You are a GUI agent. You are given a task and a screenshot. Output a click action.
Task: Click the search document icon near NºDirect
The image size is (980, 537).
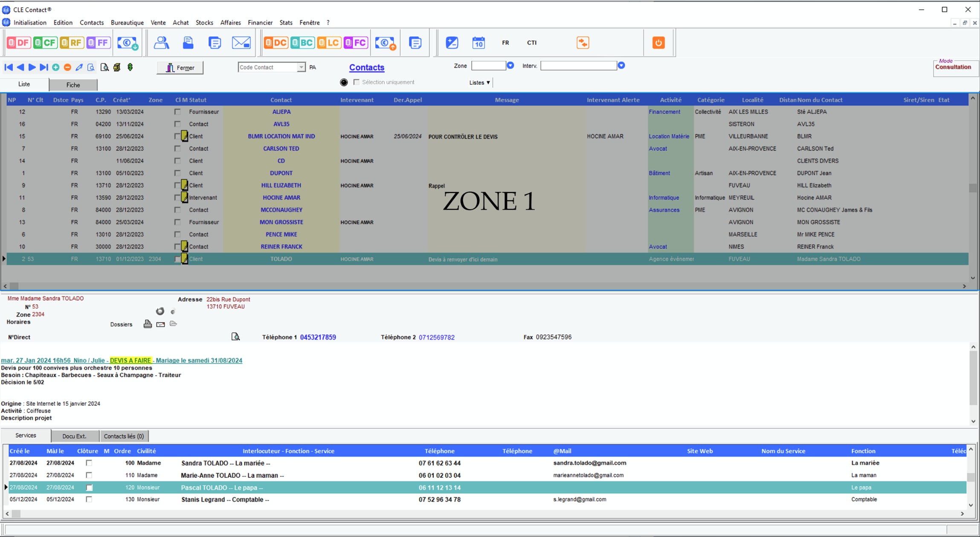pos(235,337)
